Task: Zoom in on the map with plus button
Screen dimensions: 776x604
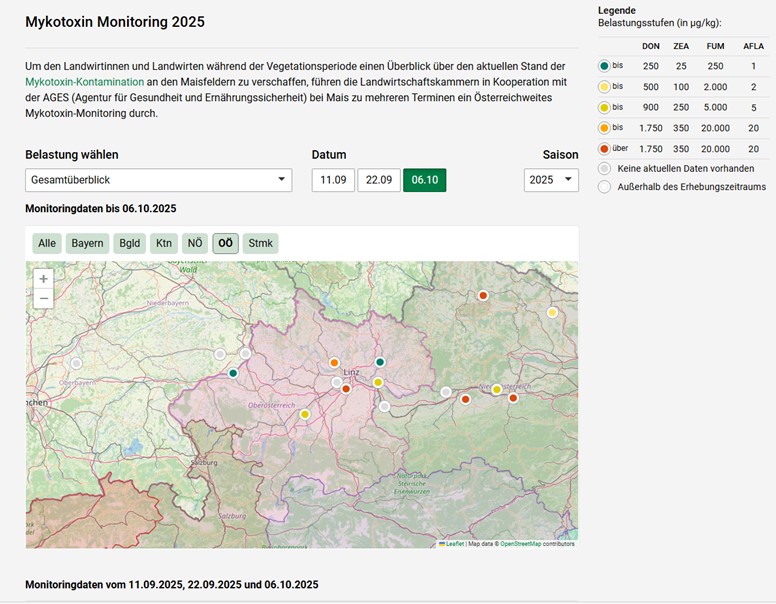Action: (43, 279)
